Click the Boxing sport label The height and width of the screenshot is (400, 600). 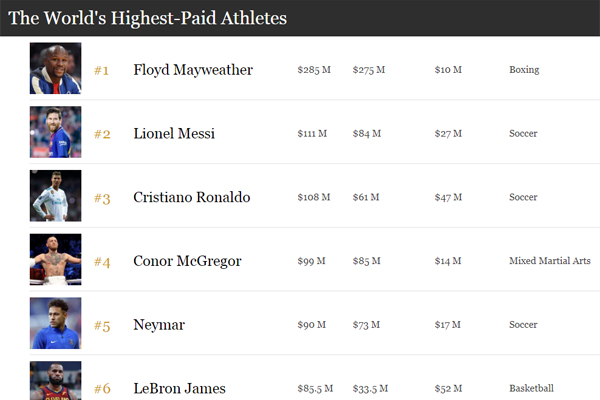(524, 70)
